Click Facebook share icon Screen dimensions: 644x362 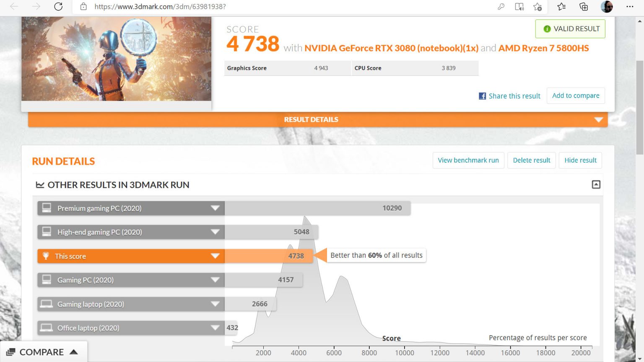point(482,96)
